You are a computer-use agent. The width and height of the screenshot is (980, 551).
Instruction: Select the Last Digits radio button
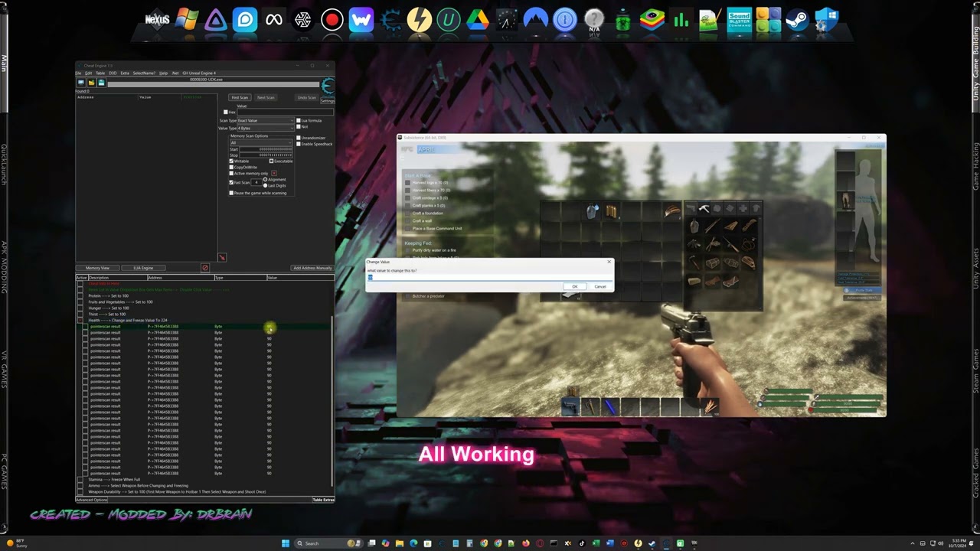(x=266, y=185)
